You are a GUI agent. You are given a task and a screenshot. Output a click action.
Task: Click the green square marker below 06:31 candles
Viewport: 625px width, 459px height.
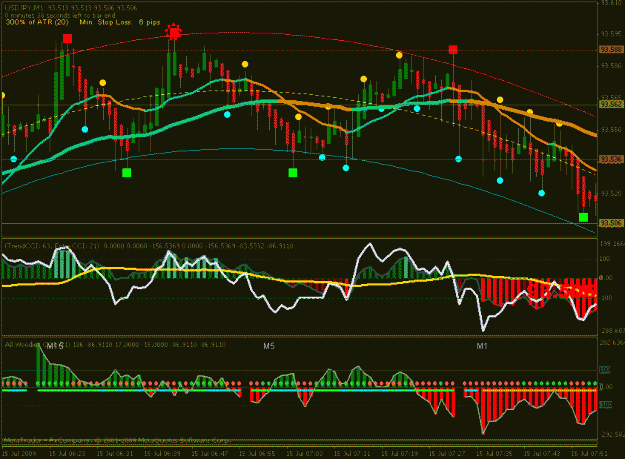(126, 173)
